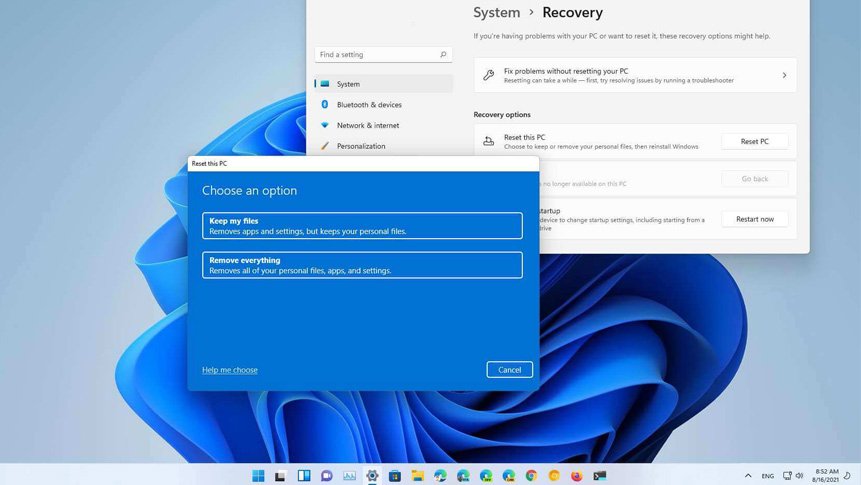
Task: Choose the Keep my files option
Action: coord(362,226)
